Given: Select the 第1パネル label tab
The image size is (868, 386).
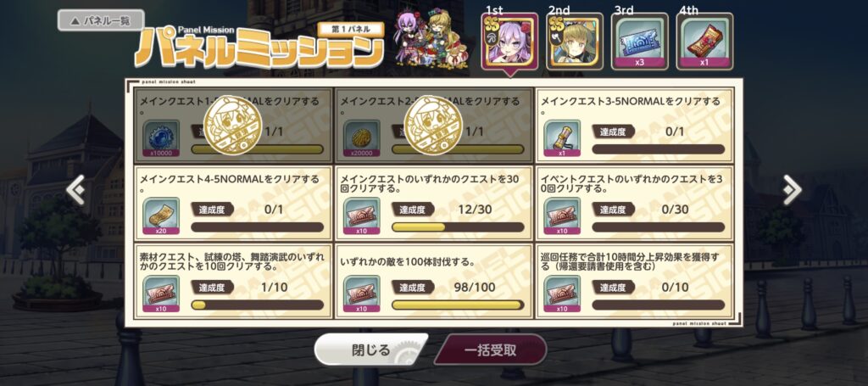Looking at the screenshot, I should pos(350,30).
